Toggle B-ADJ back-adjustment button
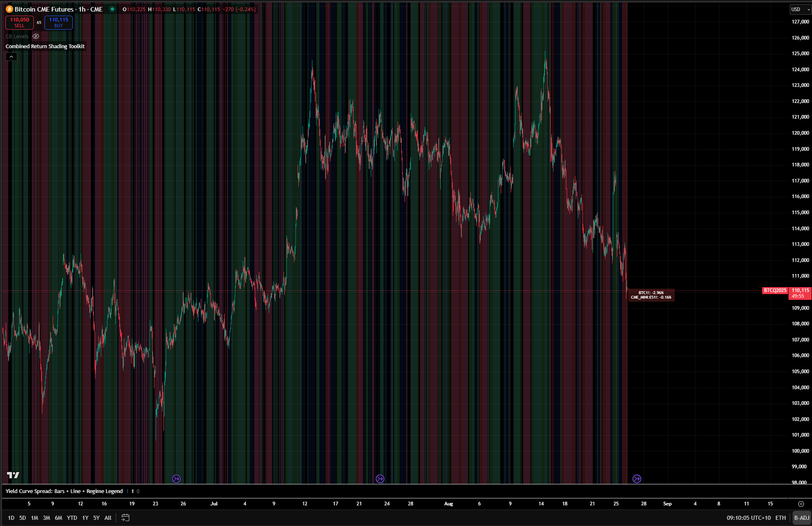Image resolution: width=812 pixels, height=526 pixels. pos(801,518)
